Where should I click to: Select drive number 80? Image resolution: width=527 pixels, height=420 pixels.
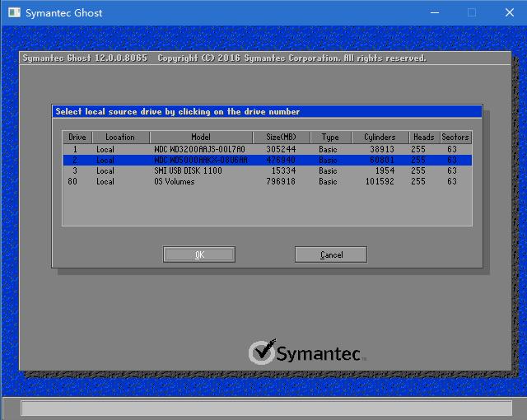[x=72, y=181]
